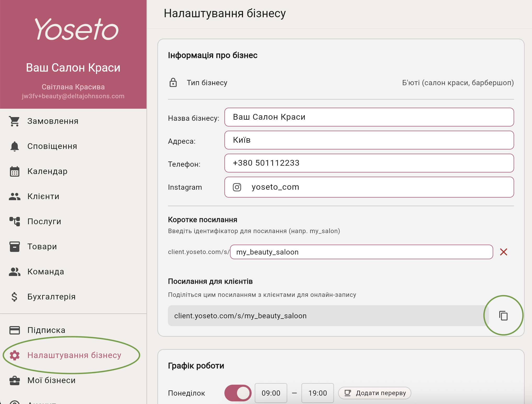Click the team icon for Команда
The width and height of the screenshot is (532, 404).
point(14,272)
